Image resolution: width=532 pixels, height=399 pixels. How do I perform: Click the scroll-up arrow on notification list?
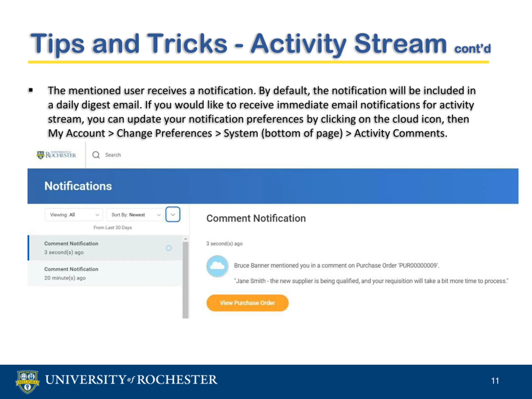click(185, 239)
